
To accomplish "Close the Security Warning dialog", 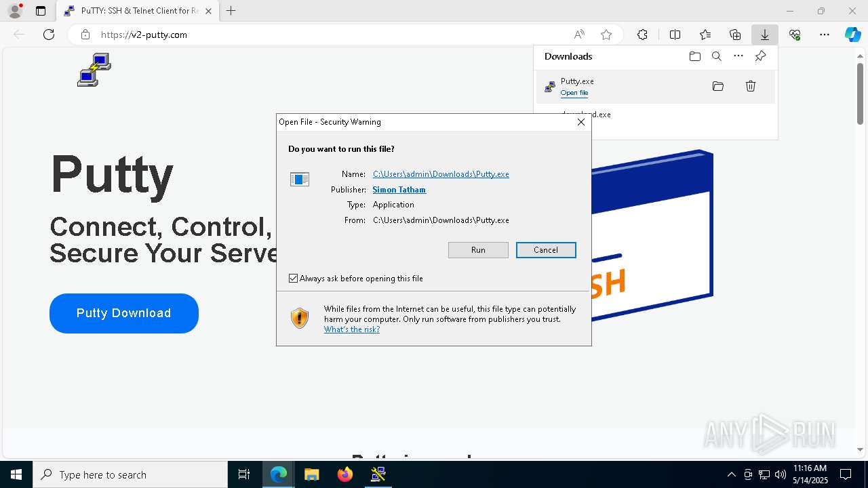I will point(580,122).
